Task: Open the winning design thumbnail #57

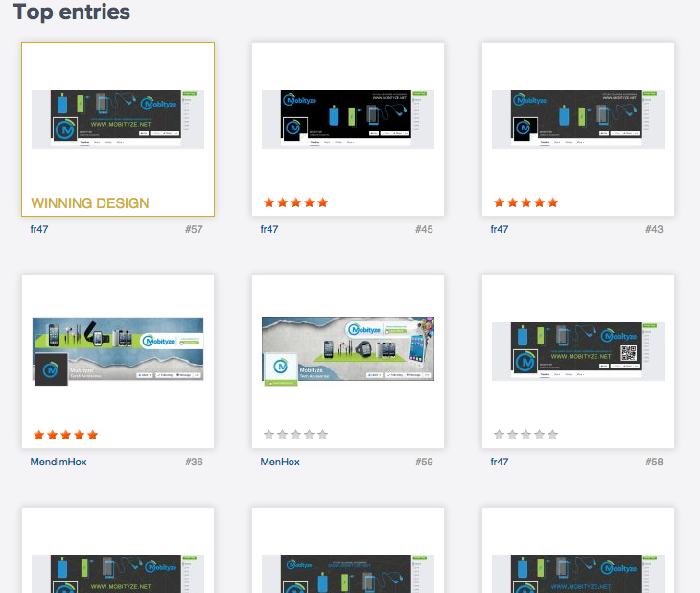Action: click(118, 119)
